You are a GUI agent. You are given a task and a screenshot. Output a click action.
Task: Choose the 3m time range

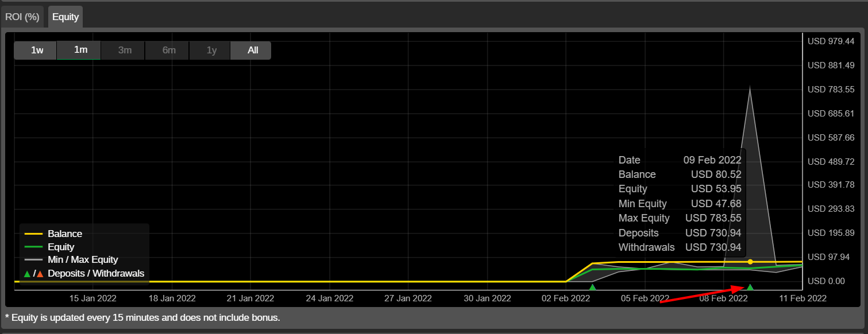125,51
